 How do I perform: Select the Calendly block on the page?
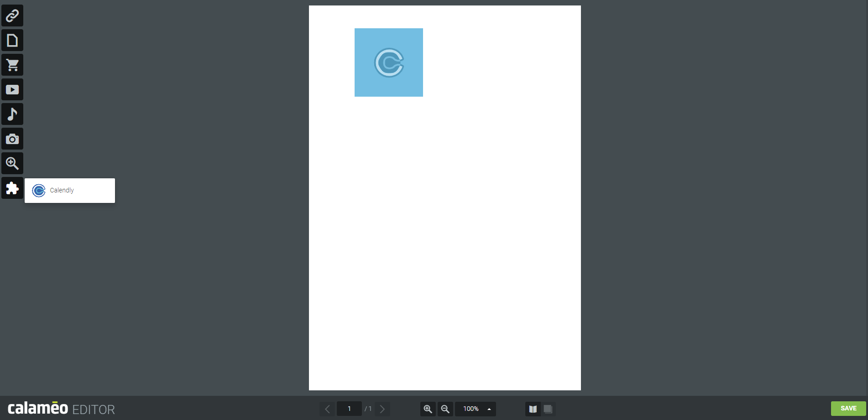tap(389, 62)
